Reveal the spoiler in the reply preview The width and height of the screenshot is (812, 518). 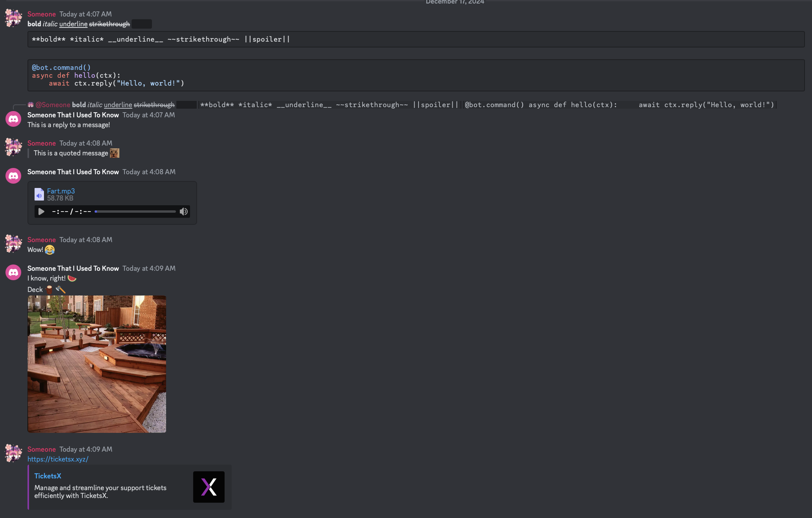click(186, 105)
